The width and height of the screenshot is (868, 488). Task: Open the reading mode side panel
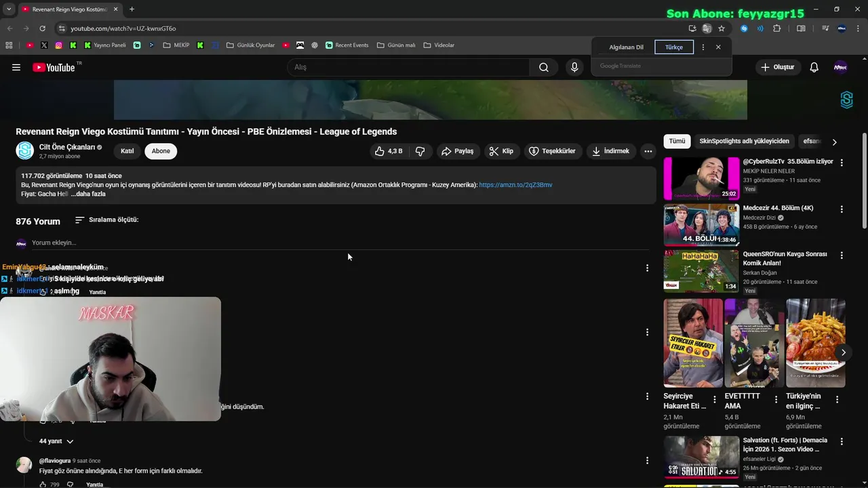click(x=801, y=28)
